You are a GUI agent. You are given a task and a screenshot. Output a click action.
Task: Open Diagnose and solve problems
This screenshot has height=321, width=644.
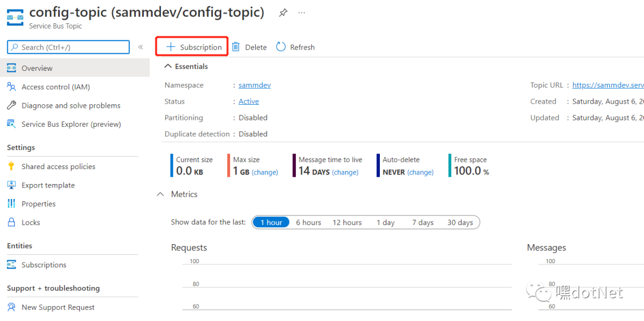(70, 105)
